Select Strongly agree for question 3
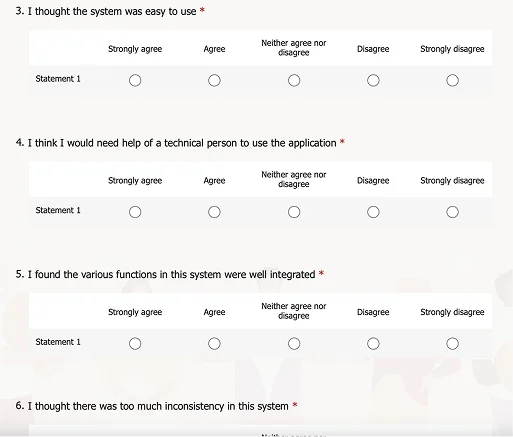The image size is (513, 437). tap(135, 80)
